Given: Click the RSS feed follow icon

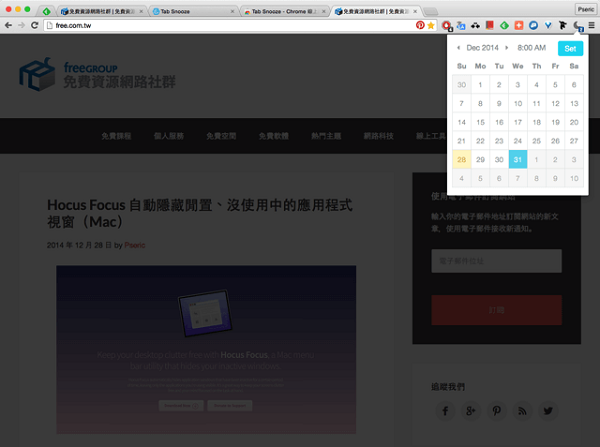Looking at the screenshot, I should click(x=522, y=411).
